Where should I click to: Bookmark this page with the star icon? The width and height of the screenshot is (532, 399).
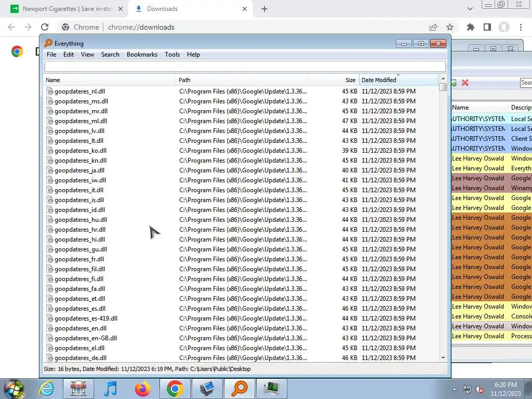pos(450,27)
